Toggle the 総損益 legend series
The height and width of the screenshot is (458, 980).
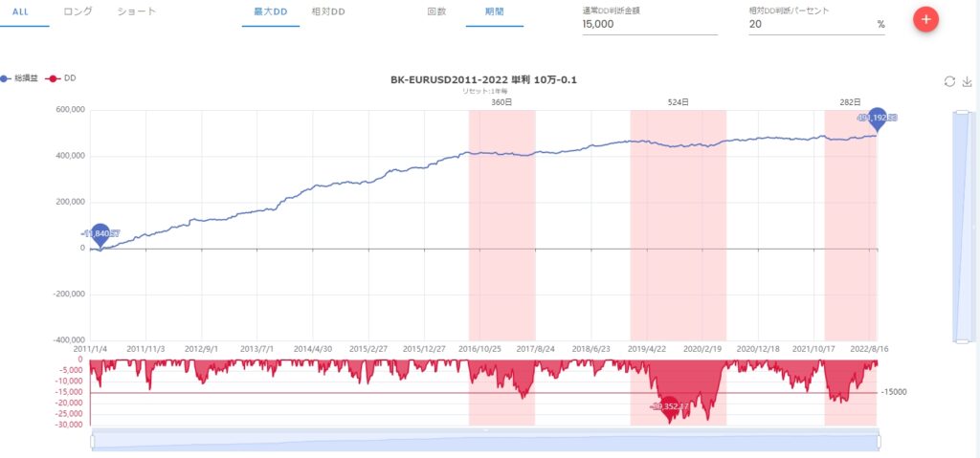[18, 78]
